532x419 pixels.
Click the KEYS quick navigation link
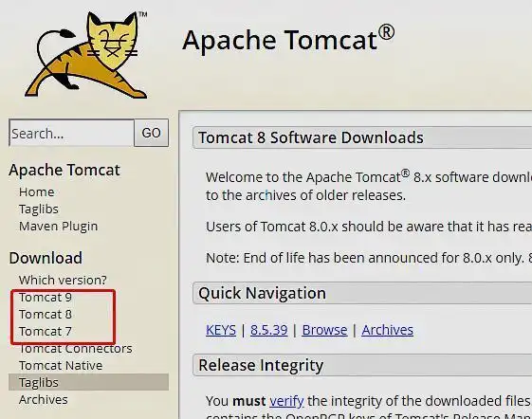click(221, 330)
